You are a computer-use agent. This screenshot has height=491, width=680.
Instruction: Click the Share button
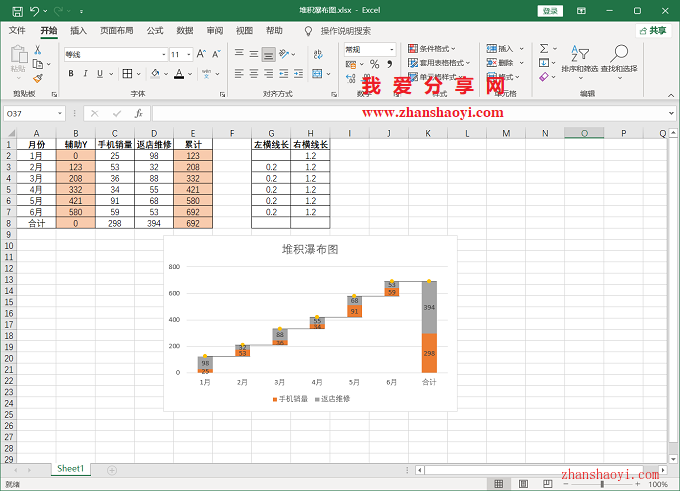click(654, 31)
